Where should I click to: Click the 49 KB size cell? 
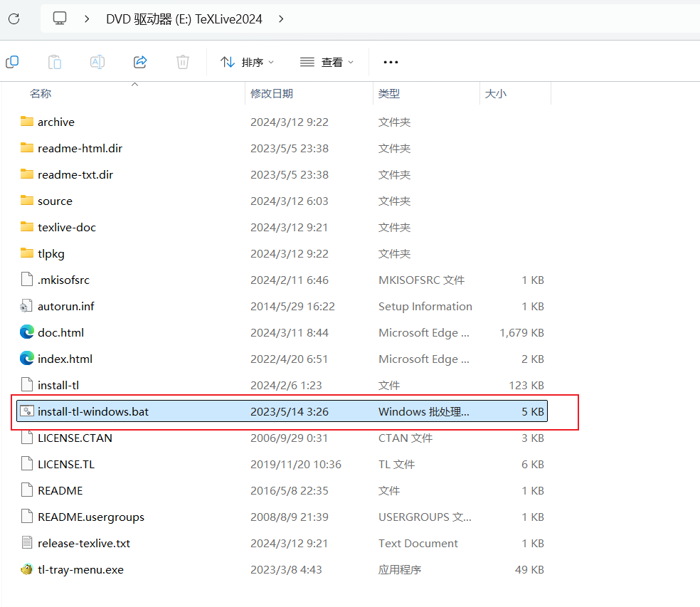click(529, 570)
